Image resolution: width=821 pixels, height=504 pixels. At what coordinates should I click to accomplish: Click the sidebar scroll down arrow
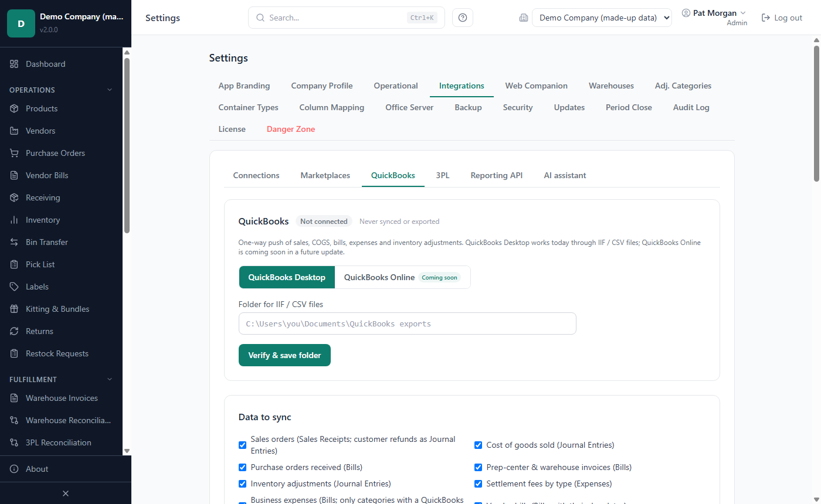pyautogui.click(x=127, y=451)
